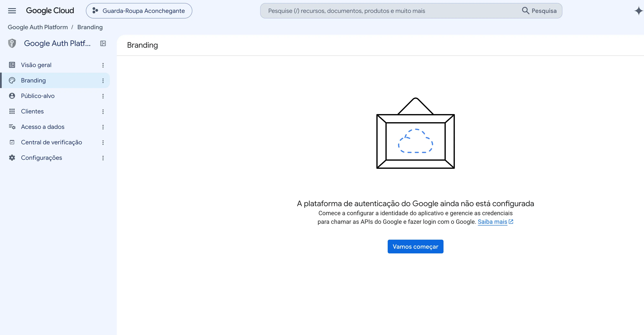The height and width of the screenshot is (335, 644).
Task: Open the Saiba mais link
Action: (x=495, y=222)
